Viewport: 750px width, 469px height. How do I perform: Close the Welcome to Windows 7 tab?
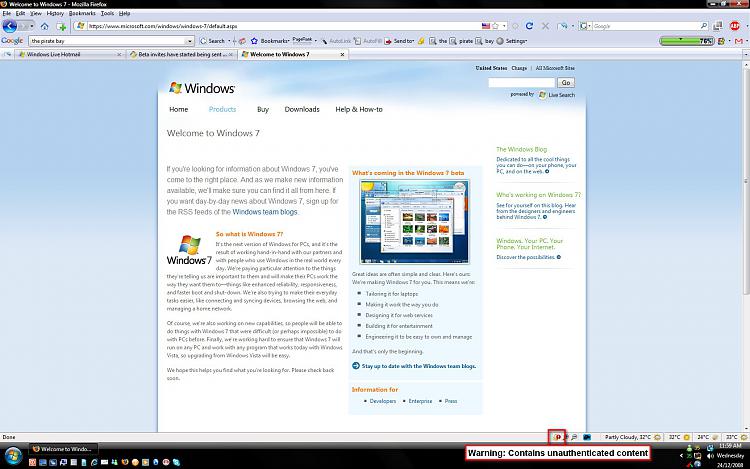tap(342, 55)
